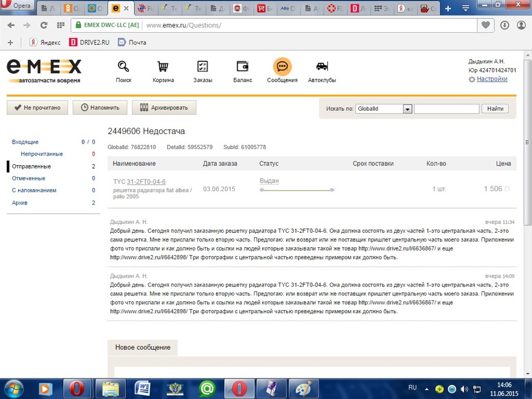Viewport: 532px width, 399px height.
Task: Switch to the Mail.ru @ browser tab
Action: tap(95, 8)
